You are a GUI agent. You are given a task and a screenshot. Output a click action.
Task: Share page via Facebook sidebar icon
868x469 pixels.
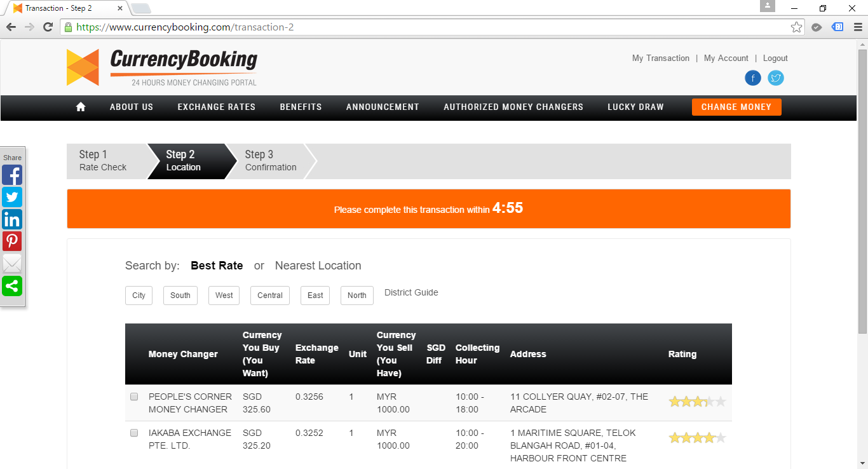point(12,175)
